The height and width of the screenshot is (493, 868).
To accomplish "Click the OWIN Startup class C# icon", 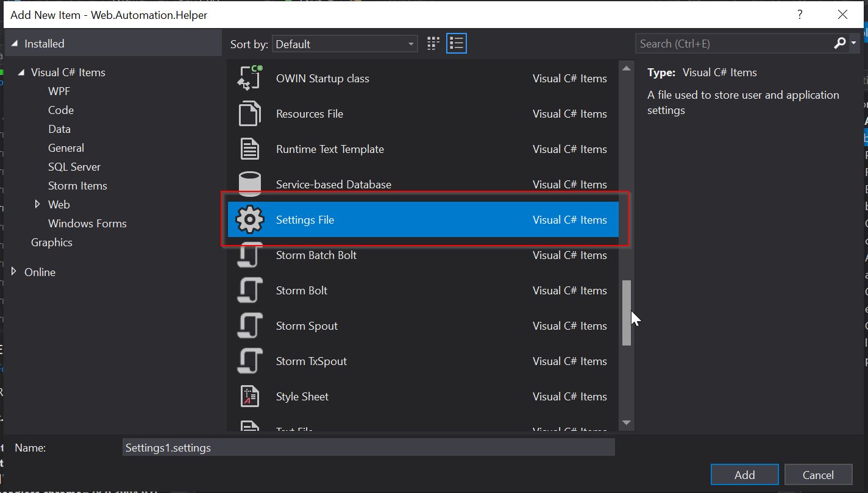I will (249, 78).
